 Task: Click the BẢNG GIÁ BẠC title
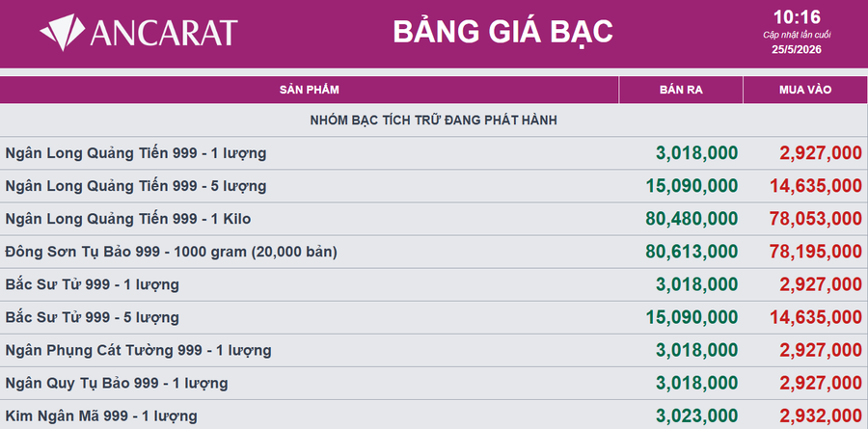(x=502, y=32)
